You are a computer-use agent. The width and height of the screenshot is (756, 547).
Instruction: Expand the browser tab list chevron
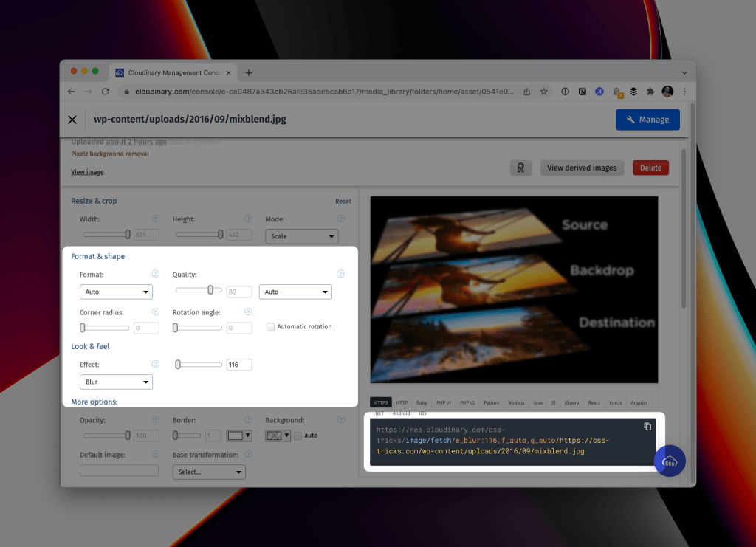pyautogui.click(x=684, y=73)
